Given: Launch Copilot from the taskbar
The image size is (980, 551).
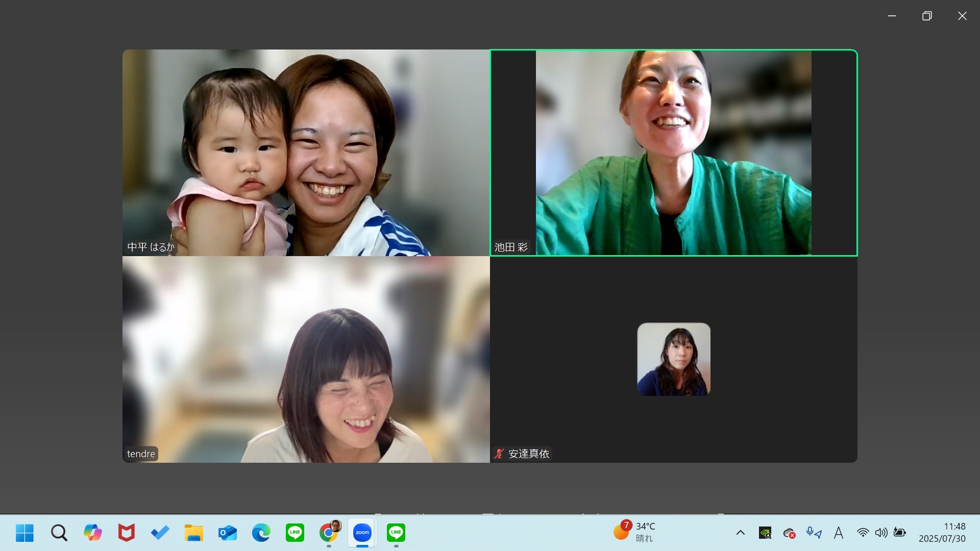Looking at the screenshot, I should (92, 533).
